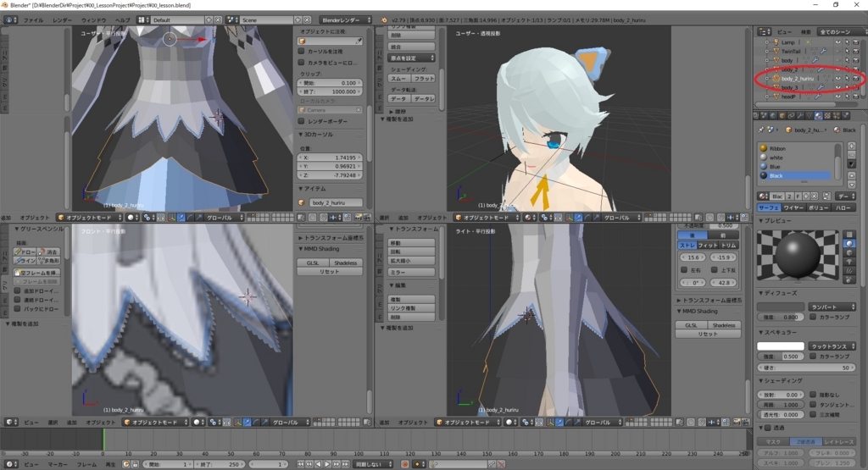Open timeline sync 同期しない dropdown
This screenshot has height=470, width=868.
pyautogui.click(x=373, y=464)
